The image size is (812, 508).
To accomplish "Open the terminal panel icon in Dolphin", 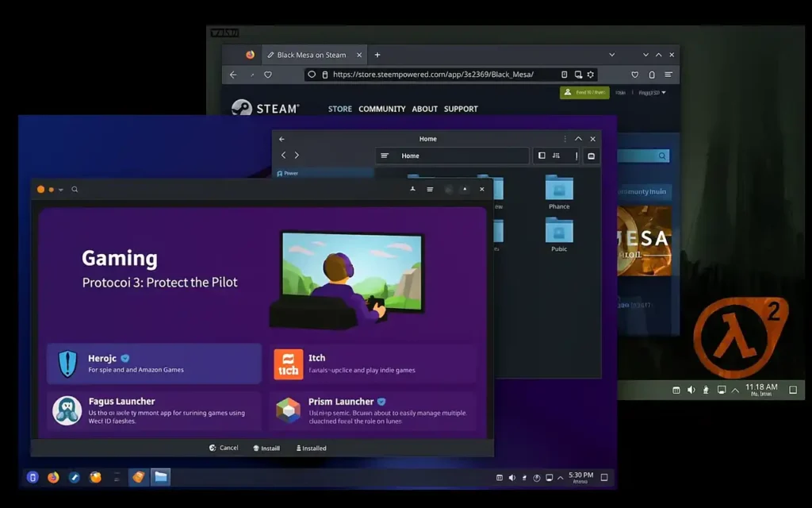I will [x=591, y=156].
